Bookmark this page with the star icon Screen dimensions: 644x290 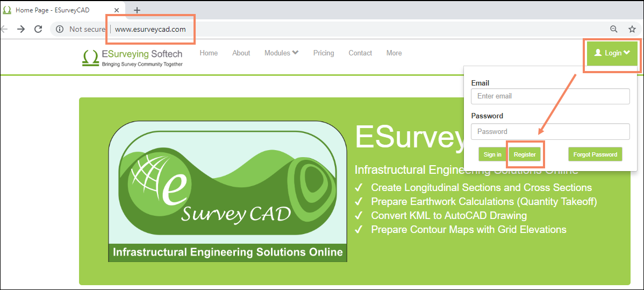[x=632, y=29]
